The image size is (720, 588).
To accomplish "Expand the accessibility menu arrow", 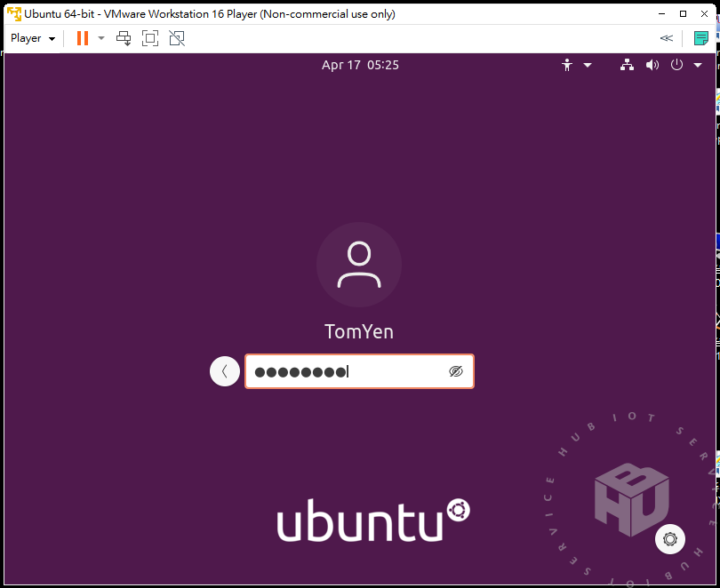I will coord(588,65).
